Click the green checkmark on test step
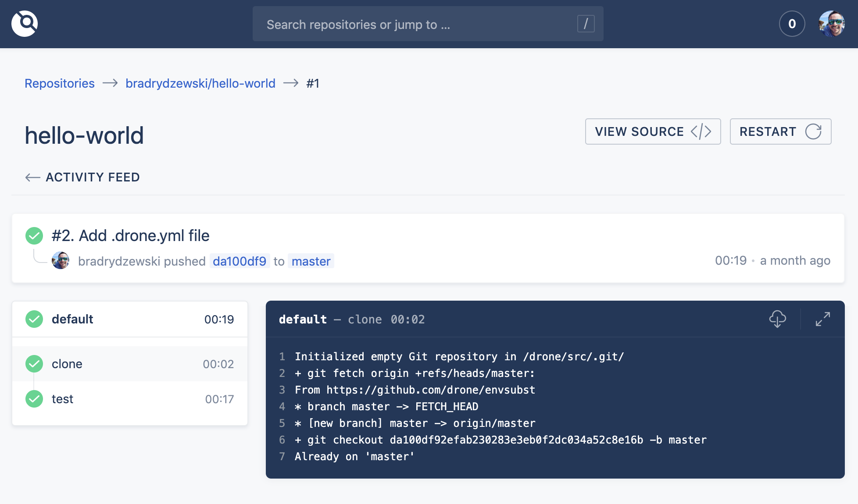This screenshot has width=858, height=504. 34,399
